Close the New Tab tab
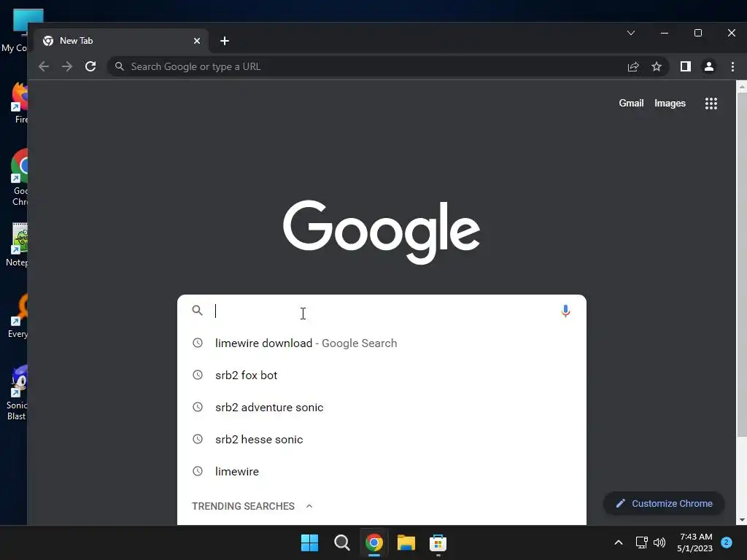 coord(197,41)
